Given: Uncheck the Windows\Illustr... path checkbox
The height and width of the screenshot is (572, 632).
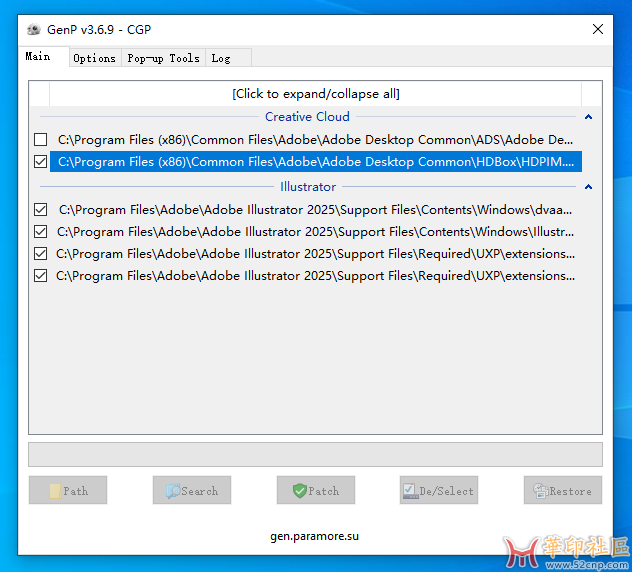Looking at the screenshot, I should (x=40, y=232).
